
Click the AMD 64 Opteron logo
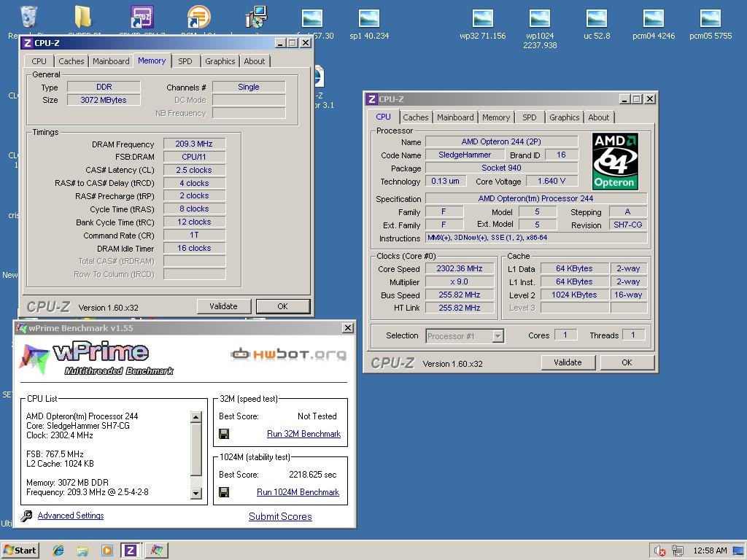615,161
